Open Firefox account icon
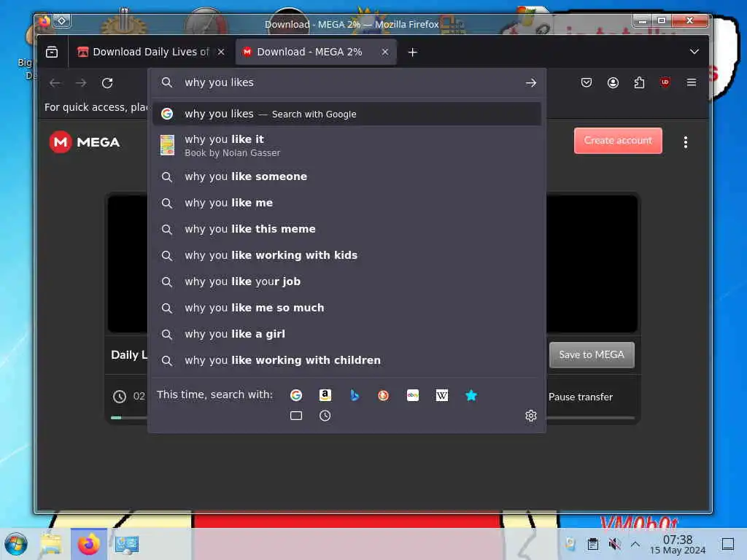The image size is (747, 560). (613, 82)
